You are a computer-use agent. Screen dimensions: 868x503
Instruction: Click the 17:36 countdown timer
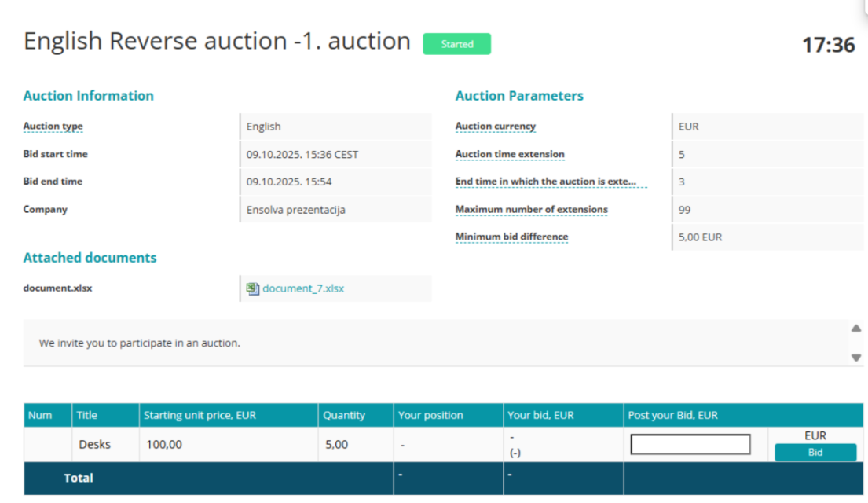click(828, 45)
